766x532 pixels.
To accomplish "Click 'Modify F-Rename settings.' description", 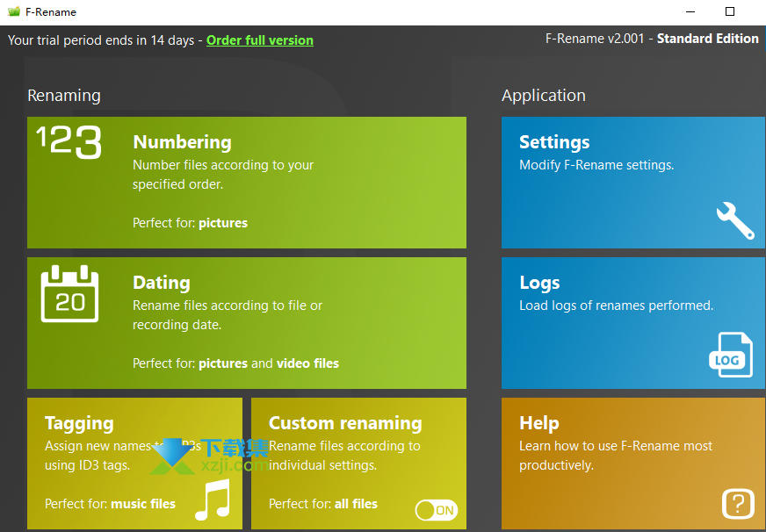I will (596, 165).
